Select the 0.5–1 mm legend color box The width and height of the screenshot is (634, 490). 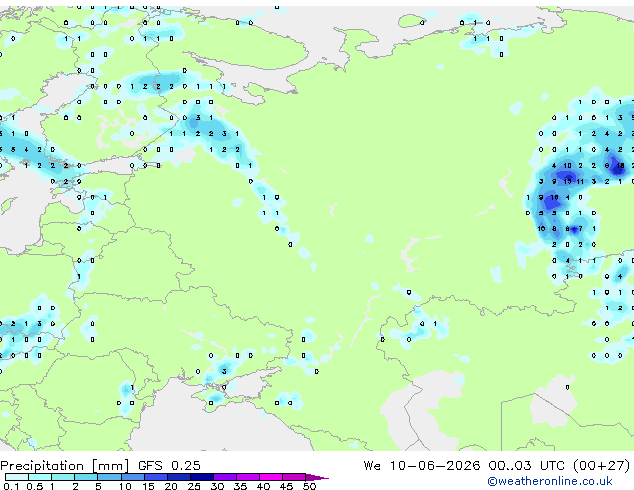tap(40, 477)
